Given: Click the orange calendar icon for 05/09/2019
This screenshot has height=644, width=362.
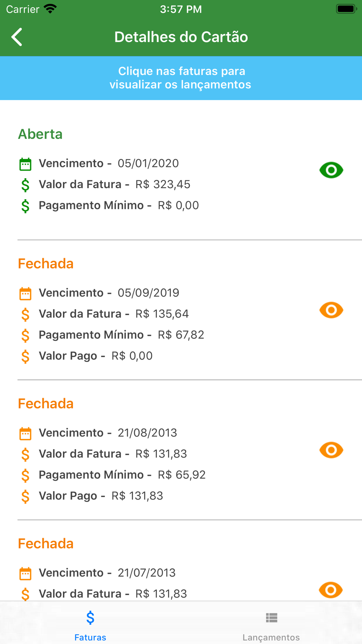Looking at the screenshot, I should (x=25, y=293).
